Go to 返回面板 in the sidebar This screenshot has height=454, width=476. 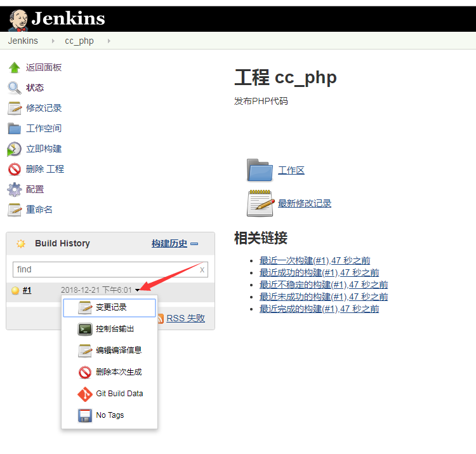pyautogui.click(x=44, y=67)
